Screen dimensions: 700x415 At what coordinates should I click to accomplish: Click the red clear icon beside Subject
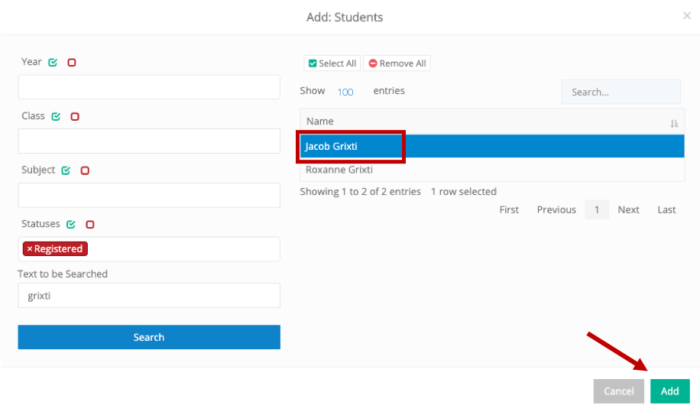coord(85,170)
